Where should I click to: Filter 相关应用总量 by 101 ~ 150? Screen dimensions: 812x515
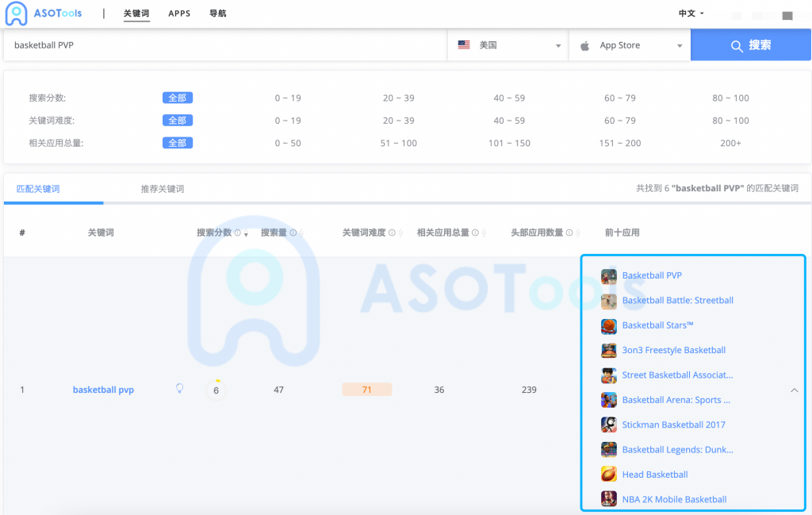point(509,143)
